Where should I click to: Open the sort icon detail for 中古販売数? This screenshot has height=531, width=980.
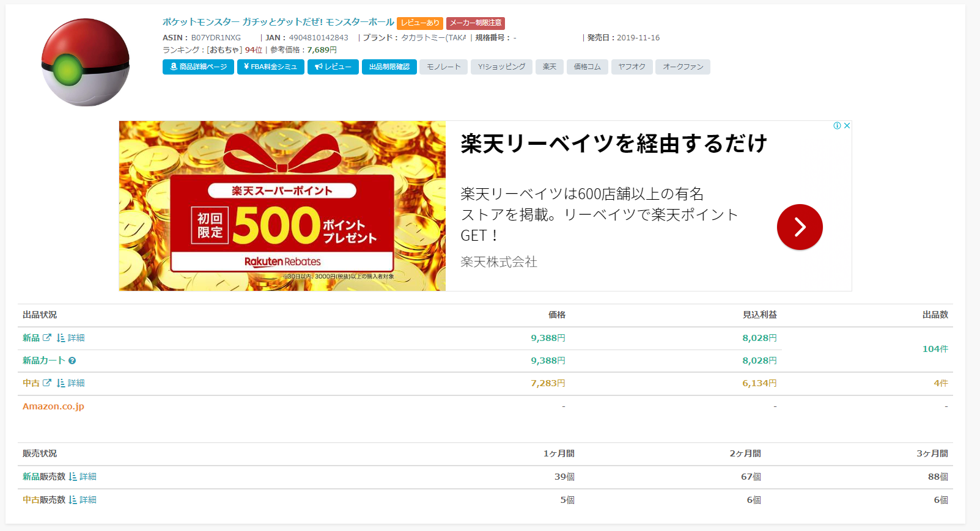83,500
